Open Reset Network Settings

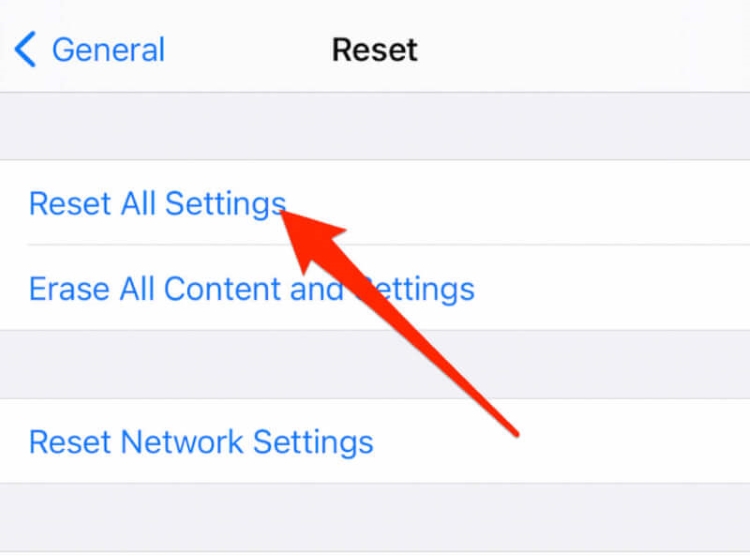coord(201,441)
